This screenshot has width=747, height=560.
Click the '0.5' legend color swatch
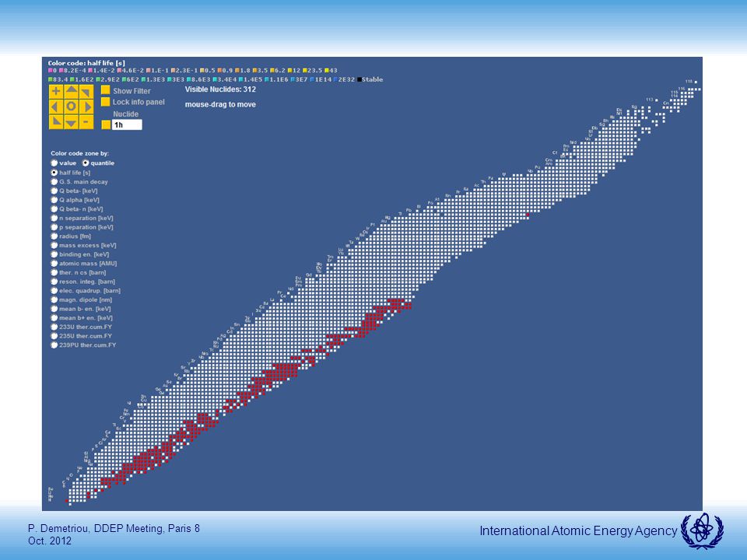pyautogui.click(x=202, y=71)
